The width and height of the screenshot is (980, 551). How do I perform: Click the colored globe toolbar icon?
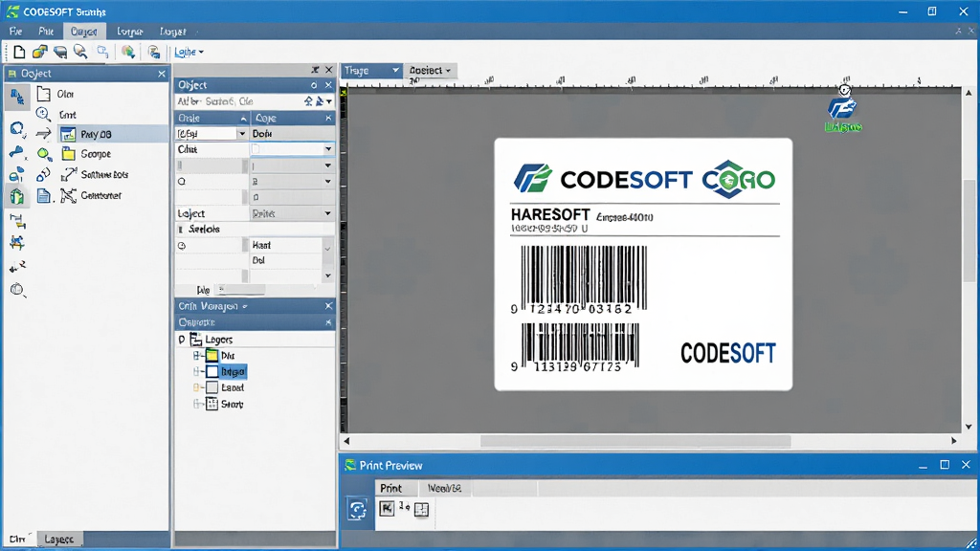pyautogui.click(x=128, y=52)
